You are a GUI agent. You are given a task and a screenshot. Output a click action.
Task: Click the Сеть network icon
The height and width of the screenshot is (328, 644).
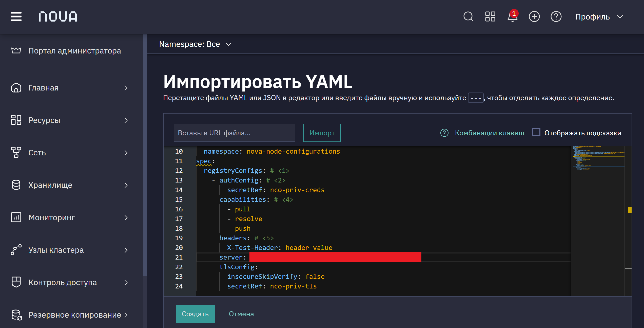16,153
